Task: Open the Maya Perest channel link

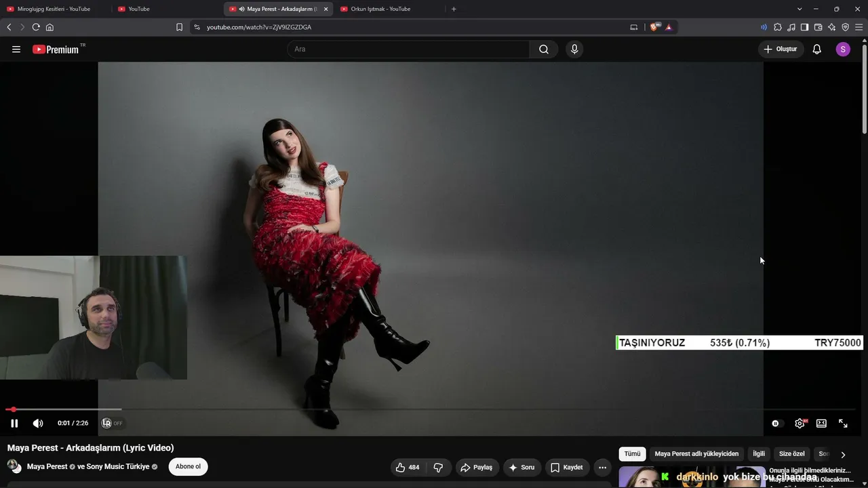Action: coord(47,467)
